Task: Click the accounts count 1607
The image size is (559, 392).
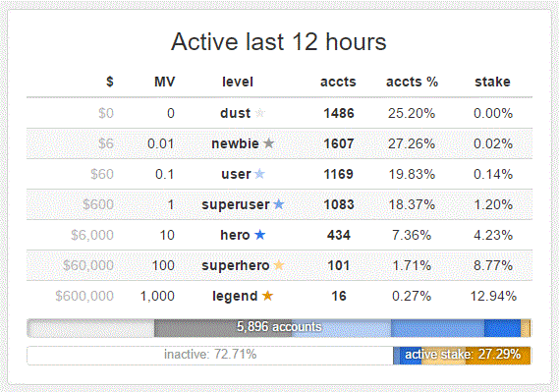Action: [339, 143]
